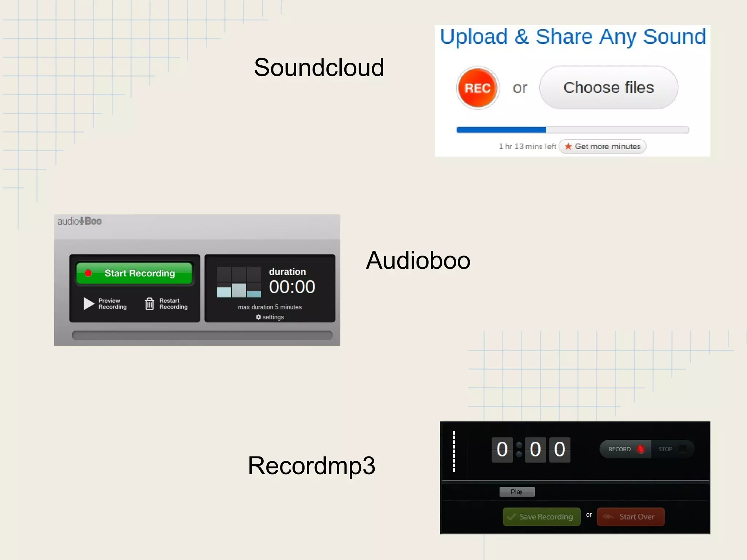This screenshot has height=560, width=747.
Task: Click the red REC button
Action: click(477, 88)
